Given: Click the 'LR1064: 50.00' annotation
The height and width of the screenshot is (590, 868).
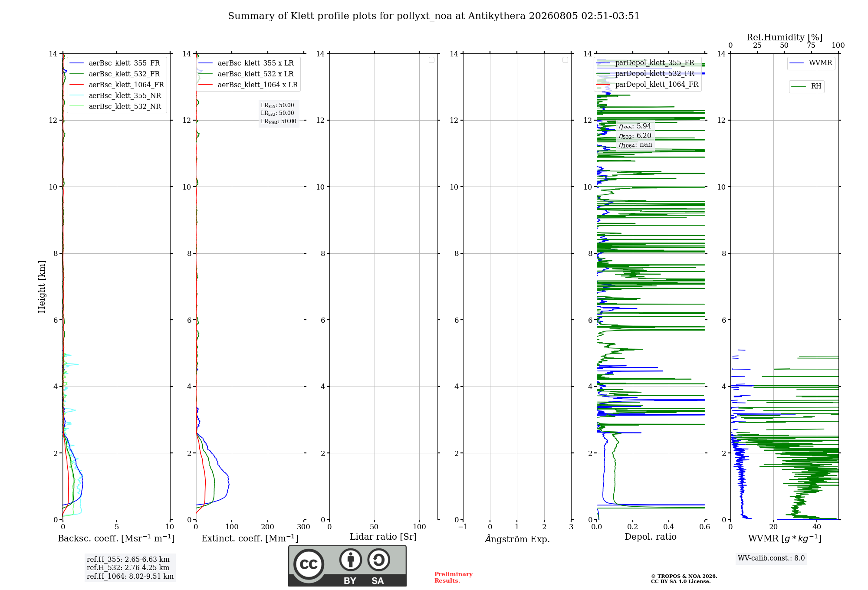Looking at the screenshot, I should (279, 121).
